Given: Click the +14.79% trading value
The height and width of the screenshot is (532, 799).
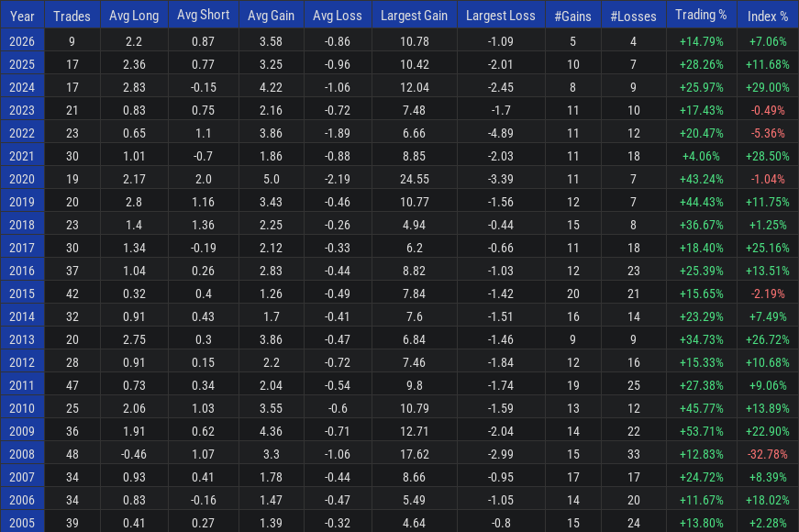Looking at the screenshot, I should click(701, 41).
